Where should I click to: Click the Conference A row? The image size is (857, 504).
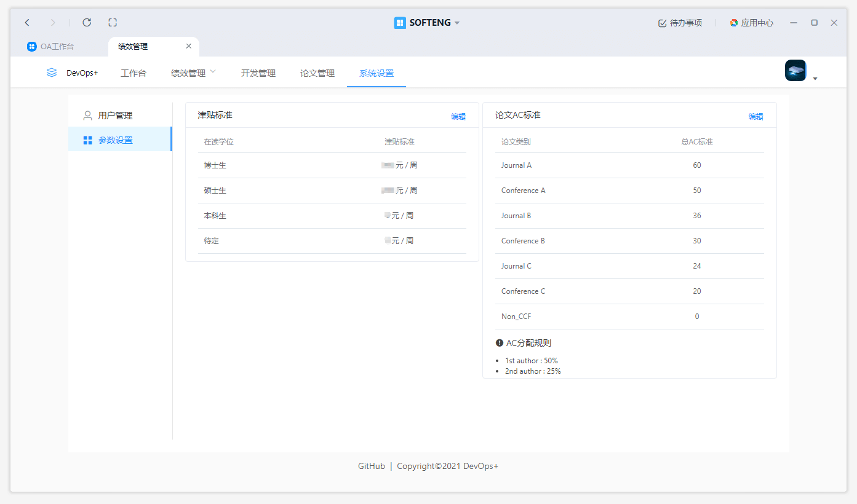[629, 191]
